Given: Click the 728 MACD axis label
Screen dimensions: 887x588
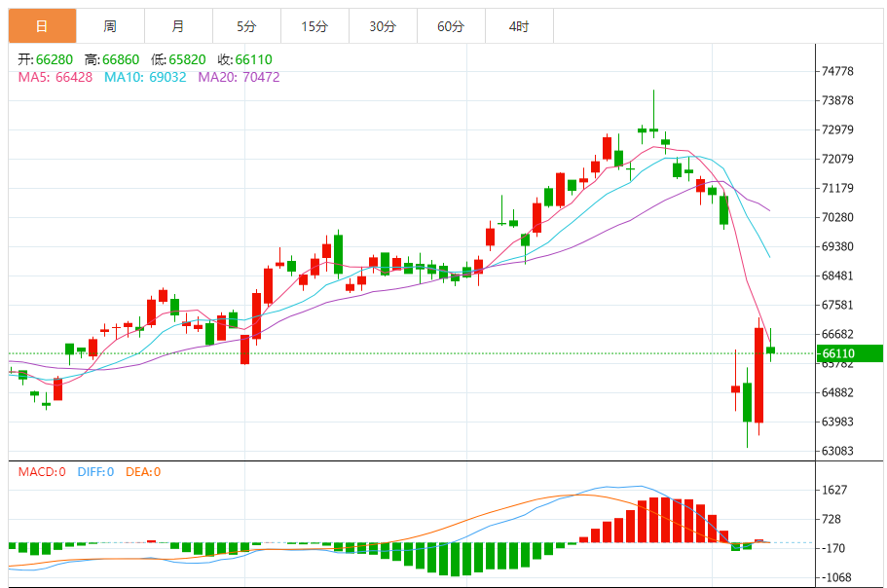Looking at the screenshot, I should tap(831, 519).
